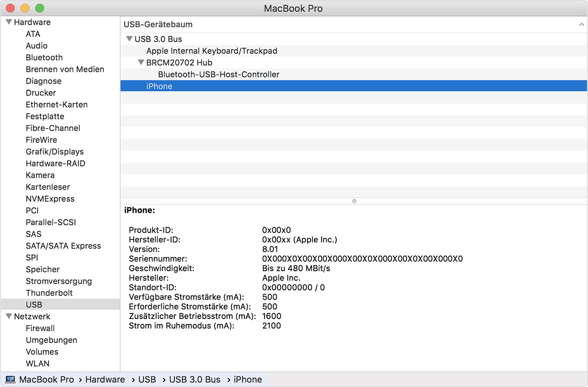Select Thunderbolt in the sidebar

click(49, 293)
